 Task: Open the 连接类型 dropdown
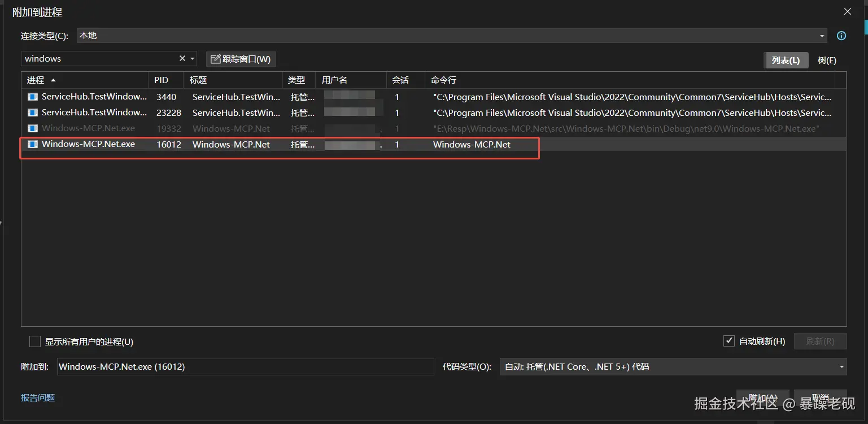coord(822,36)
